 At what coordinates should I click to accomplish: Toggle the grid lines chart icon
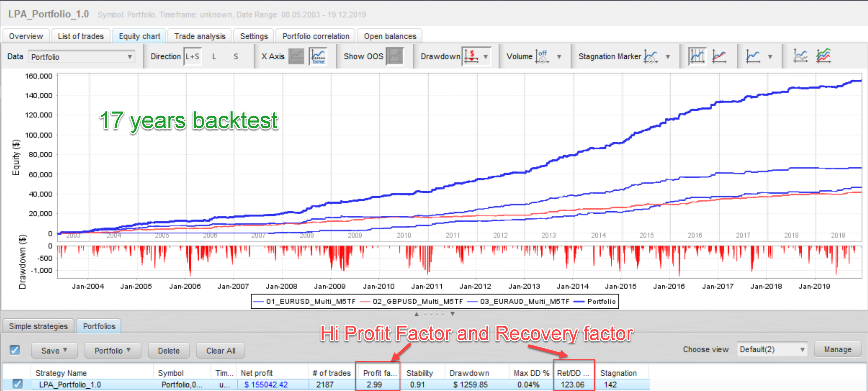(697, 56)
